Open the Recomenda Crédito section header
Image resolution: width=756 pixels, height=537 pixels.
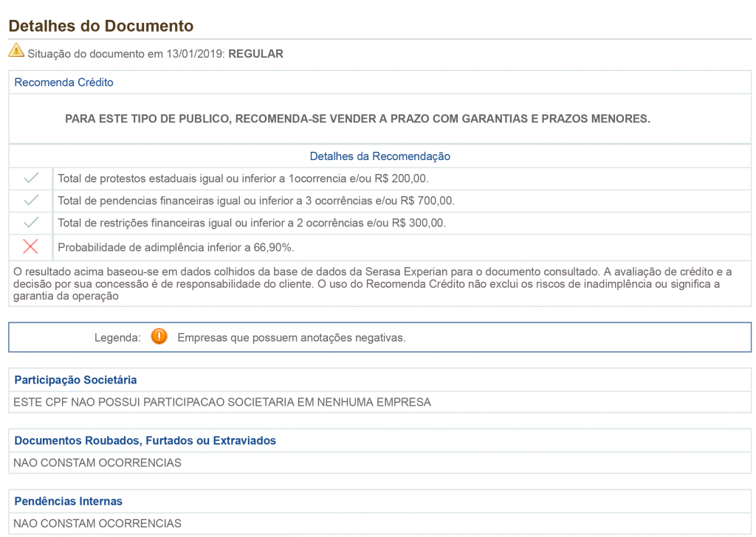tap(63, 83)
